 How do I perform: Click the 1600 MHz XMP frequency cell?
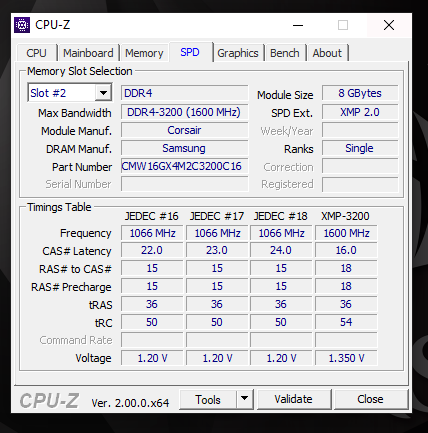(346, 233)
